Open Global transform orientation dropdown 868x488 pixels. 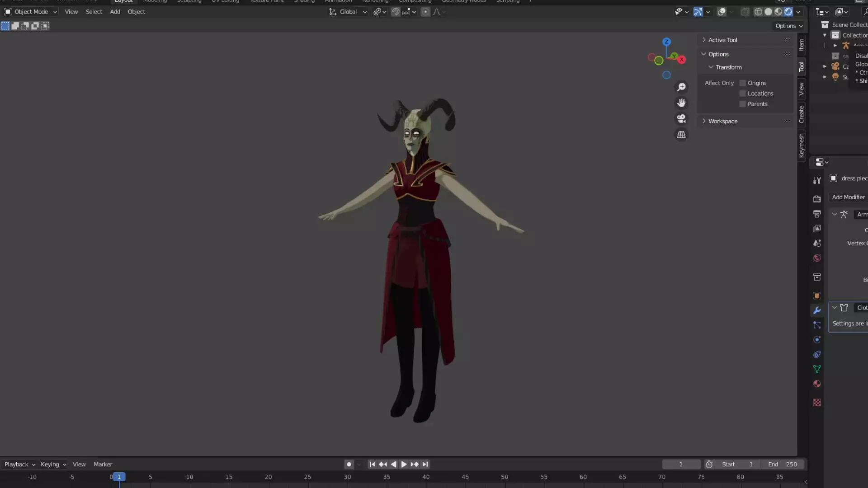coord(348,12)
